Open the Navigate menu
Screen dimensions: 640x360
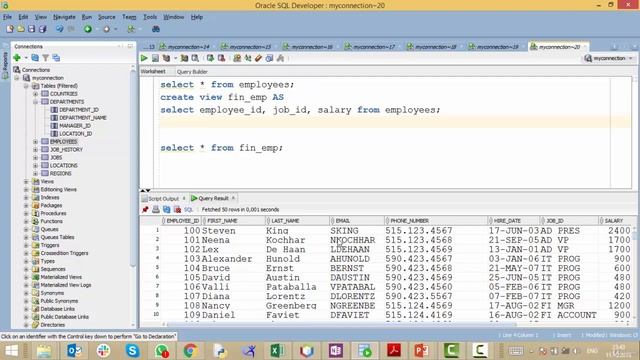64,17
